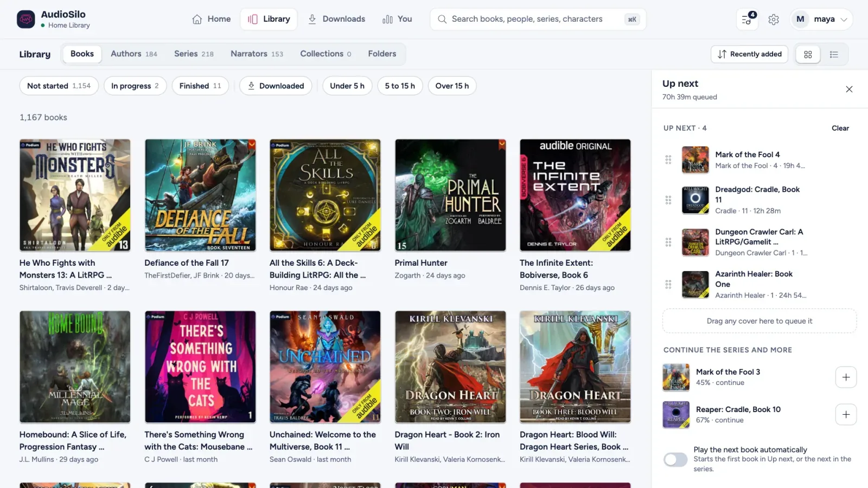Image resolution: width=868 pixels, height=488 pixels.
Task: Open Dreadgod cover thumbnail in queue
Action: point(695,200)
